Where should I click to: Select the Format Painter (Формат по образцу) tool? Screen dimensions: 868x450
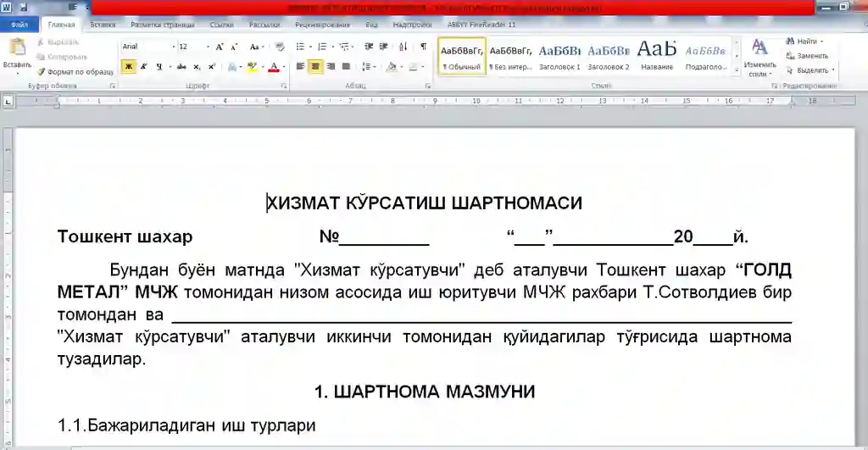(75, 71)
